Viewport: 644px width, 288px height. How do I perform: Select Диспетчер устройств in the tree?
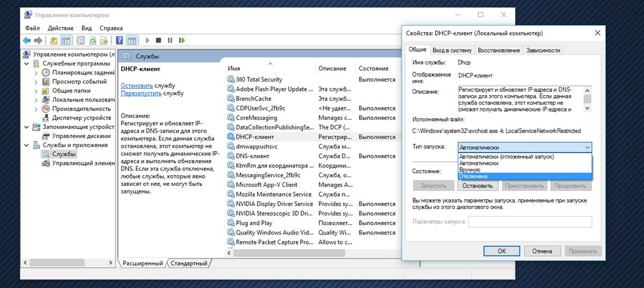tap(82, 118)
